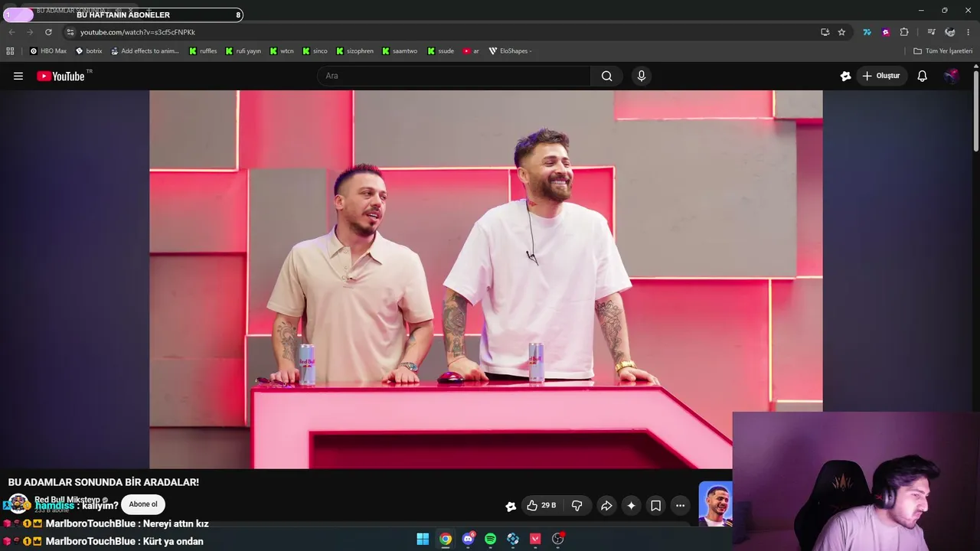Open YouTube notifications bell
Screen dimensions: 980x551
[922, 76]
